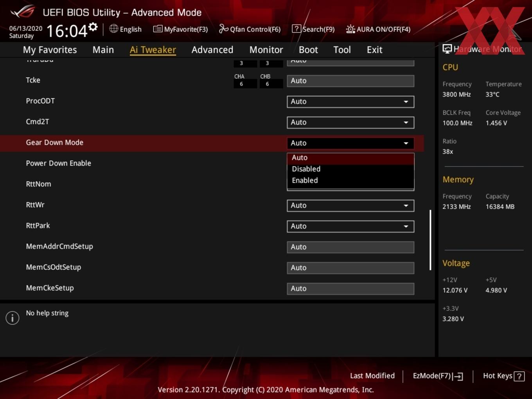Click the EzMode arrow icon
The width and height of the screenshot is (532, 399).
458,376
